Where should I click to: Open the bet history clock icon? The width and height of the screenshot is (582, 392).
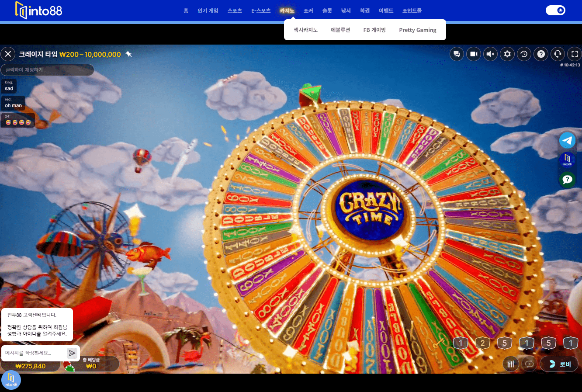point(524,54)
